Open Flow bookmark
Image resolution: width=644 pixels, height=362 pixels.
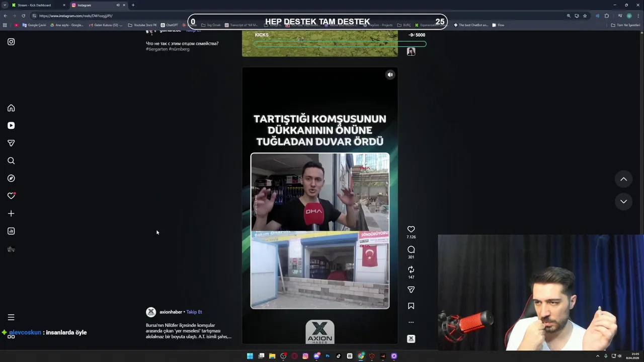click(498, 25)
